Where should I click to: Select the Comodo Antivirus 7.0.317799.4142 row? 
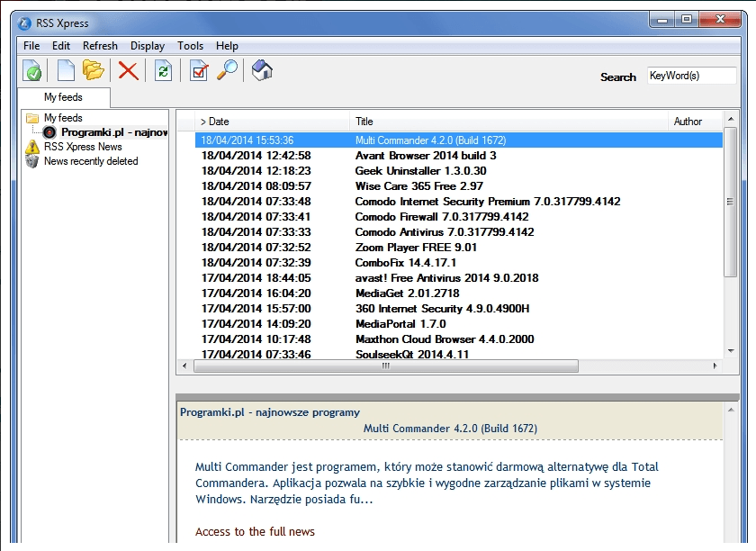[x=458, y=232]
